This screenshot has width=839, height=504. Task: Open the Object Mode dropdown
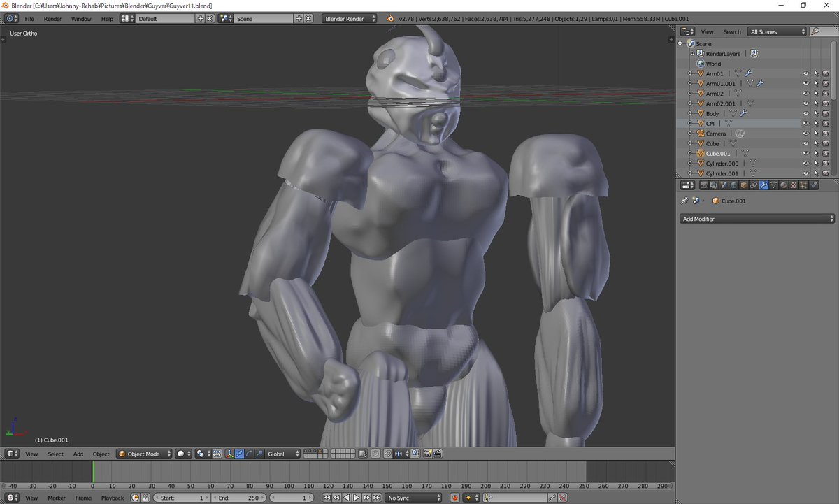(x=144, y=454)
